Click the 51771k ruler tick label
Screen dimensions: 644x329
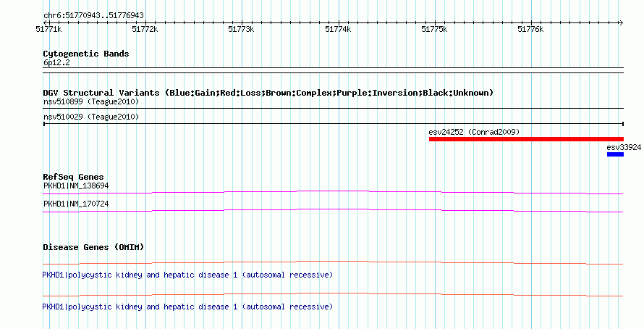(x=48, y=29)
